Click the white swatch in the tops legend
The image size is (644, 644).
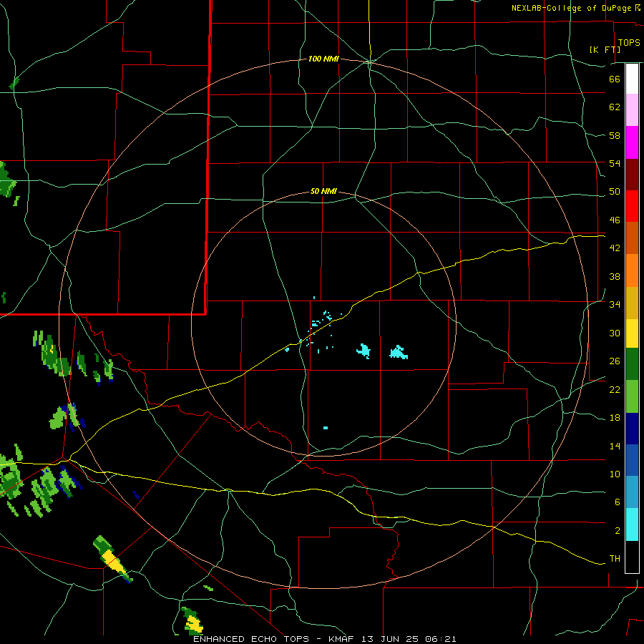(632, 79)
